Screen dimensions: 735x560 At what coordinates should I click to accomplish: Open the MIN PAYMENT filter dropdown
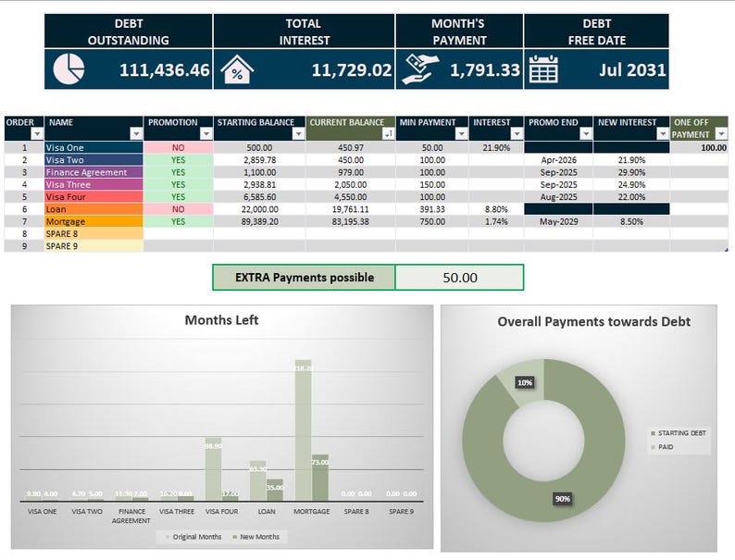pos(461,134)
